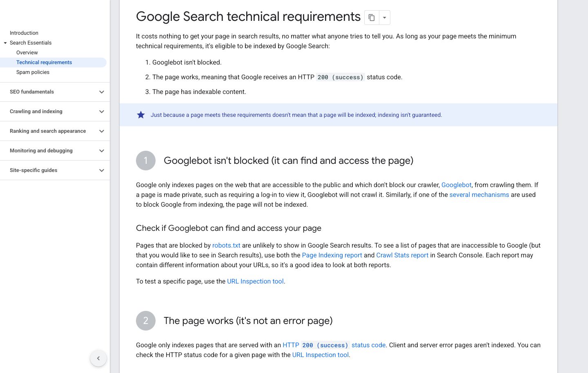Viewport: 588px width, 373px height.
Task: Click list item 'Googlebot isn't blocked.'
Action: (x=187, y=63)
